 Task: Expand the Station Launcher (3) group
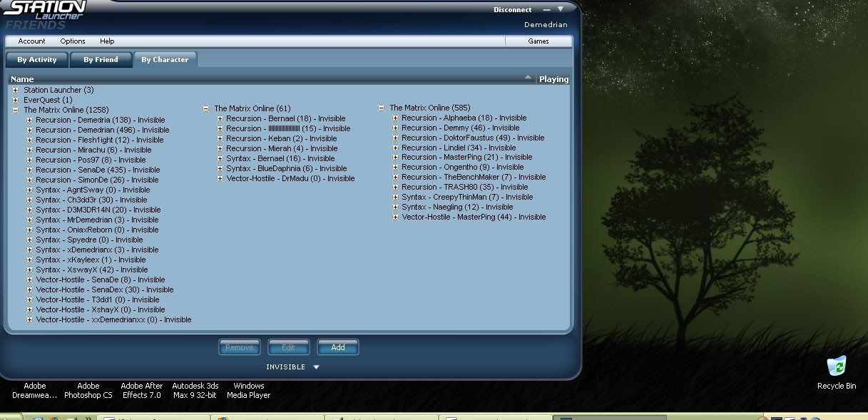tap(15, 91)
